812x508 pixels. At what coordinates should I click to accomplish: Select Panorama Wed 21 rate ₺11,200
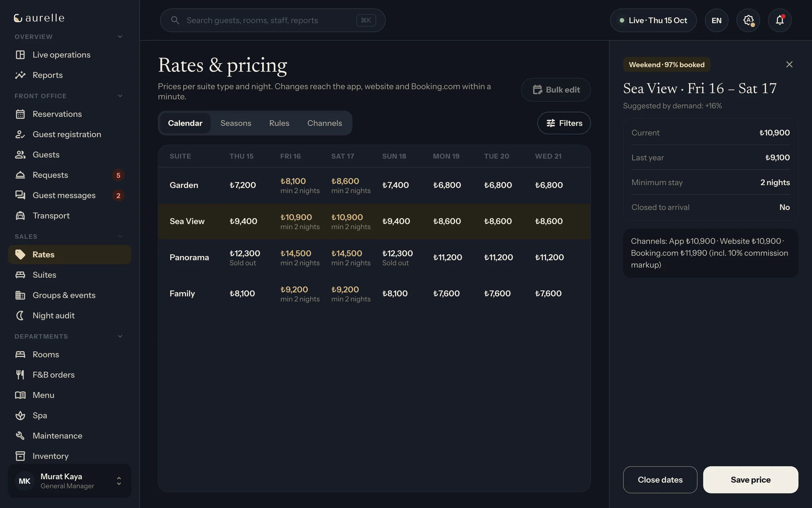(x=549, y=257)
